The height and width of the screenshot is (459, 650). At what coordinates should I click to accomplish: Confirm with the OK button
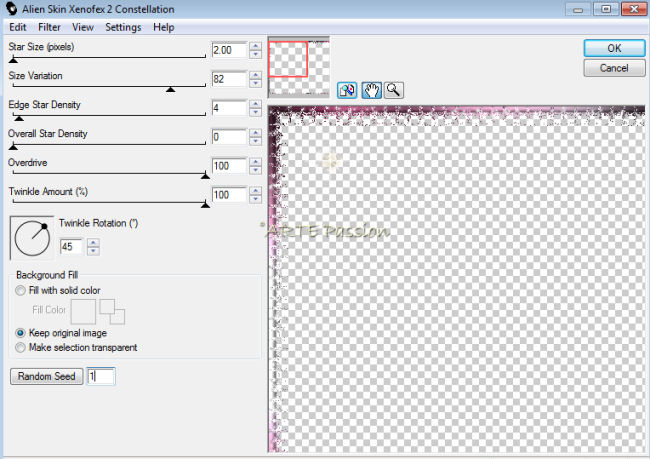[x=614, y=49]
